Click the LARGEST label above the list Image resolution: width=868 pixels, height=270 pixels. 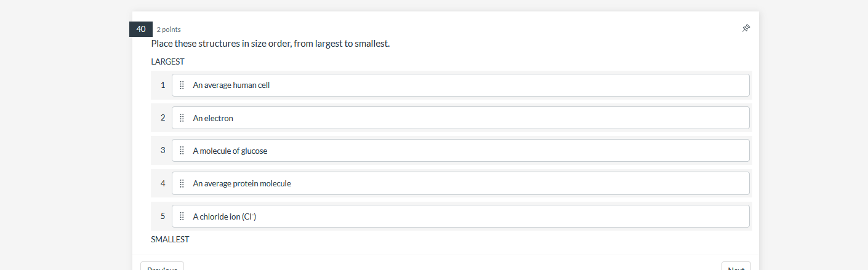coord(167,62)
